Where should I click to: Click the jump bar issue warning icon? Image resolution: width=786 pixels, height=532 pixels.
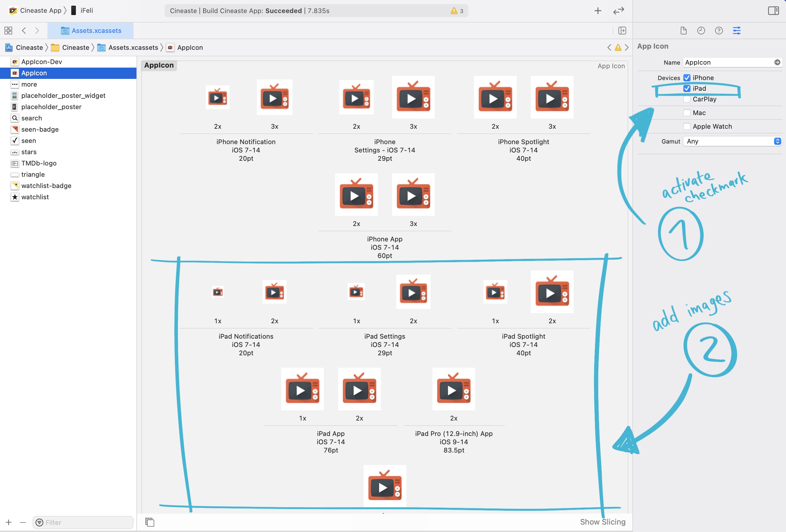(x=618, y=48)
